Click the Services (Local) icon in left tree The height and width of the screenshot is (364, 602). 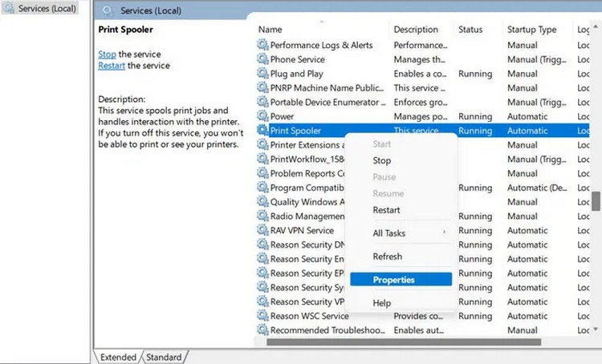tap(9, 9)
